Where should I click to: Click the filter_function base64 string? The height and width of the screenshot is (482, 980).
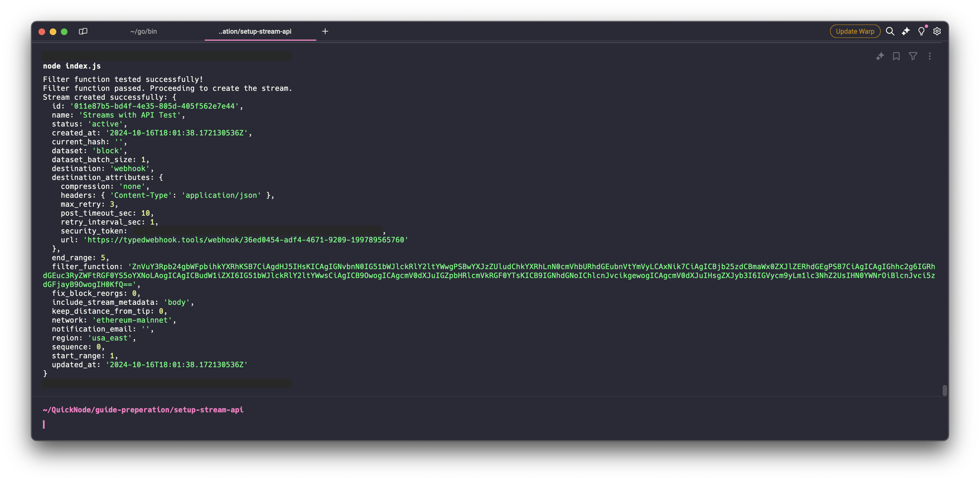(489, 276)
